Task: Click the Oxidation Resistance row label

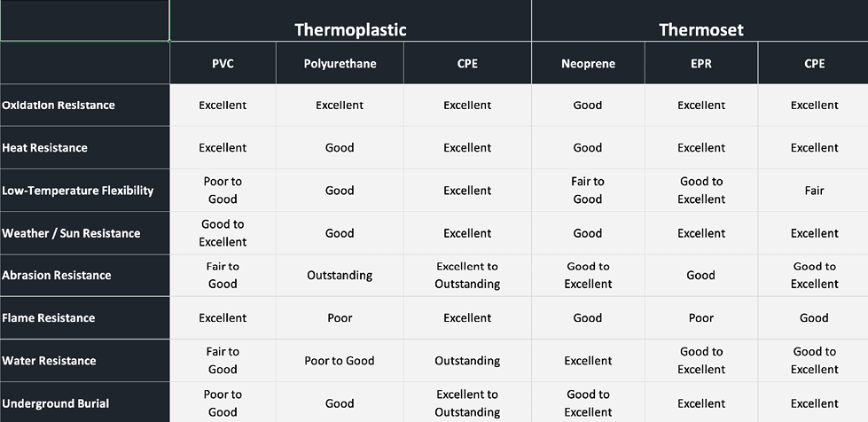Action: [85, 105]
